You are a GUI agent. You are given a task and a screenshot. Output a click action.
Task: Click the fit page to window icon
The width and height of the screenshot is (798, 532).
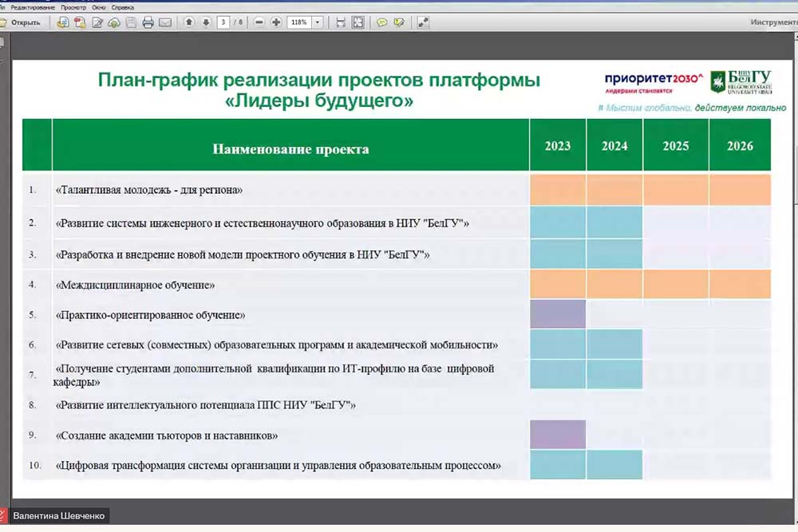358,22
